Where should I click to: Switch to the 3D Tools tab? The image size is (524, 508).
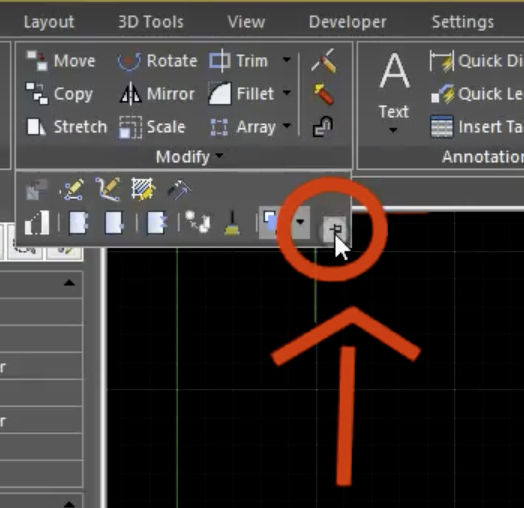click(x=151, y=22)
